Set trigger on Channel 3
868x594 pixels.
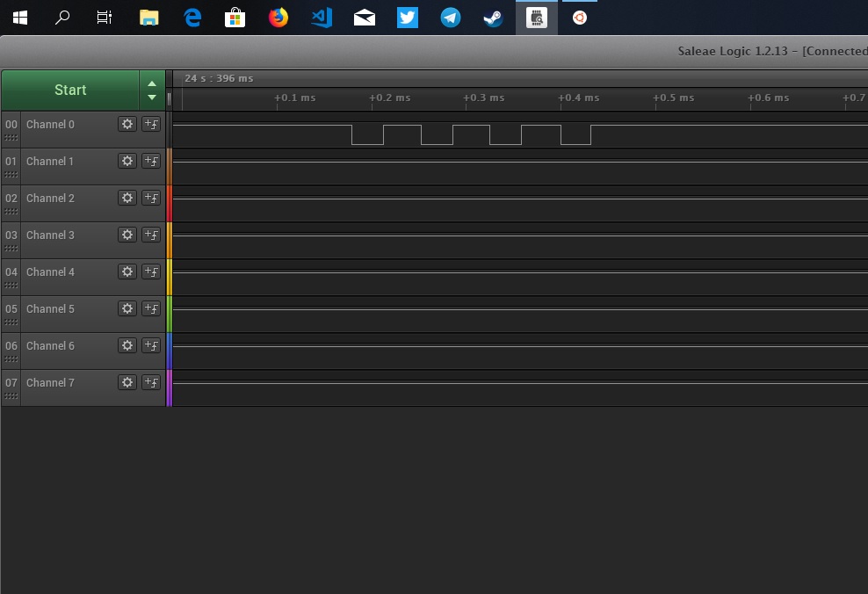[x=151, y=235]
